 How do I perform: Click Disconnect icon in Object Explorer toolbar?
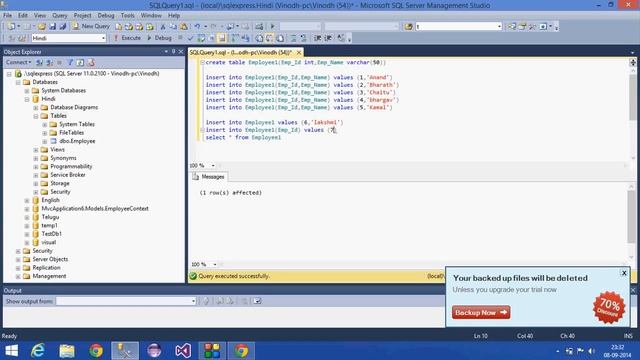(49, 62)
